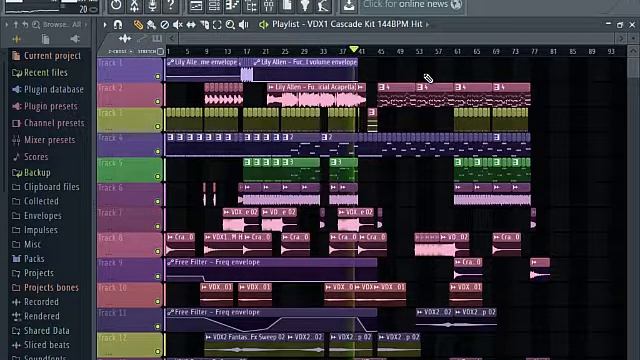640x360 pixels.
Task: Open the microphone recording options icon
Action: tap(152, 5)
